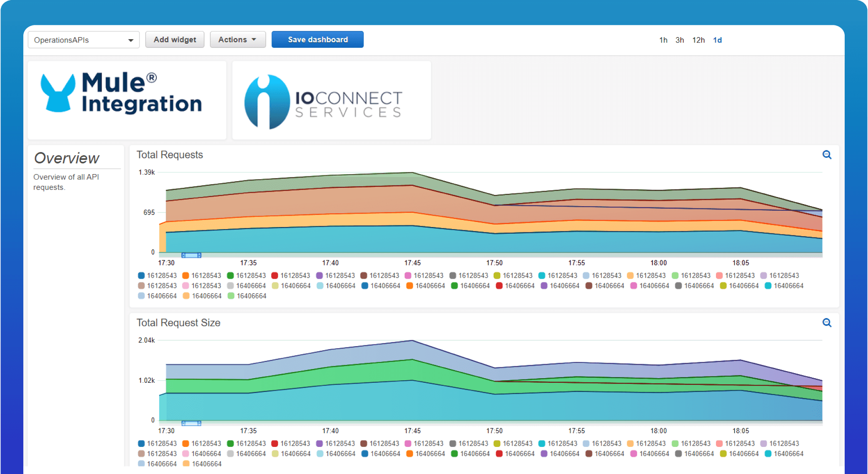Click the zoom magnifier icon on Total Requests

827,155
